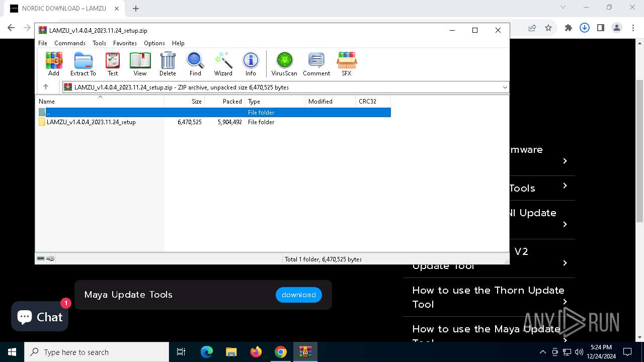Expand the V2 Update Tool chevron

click(x=565, y=263)
